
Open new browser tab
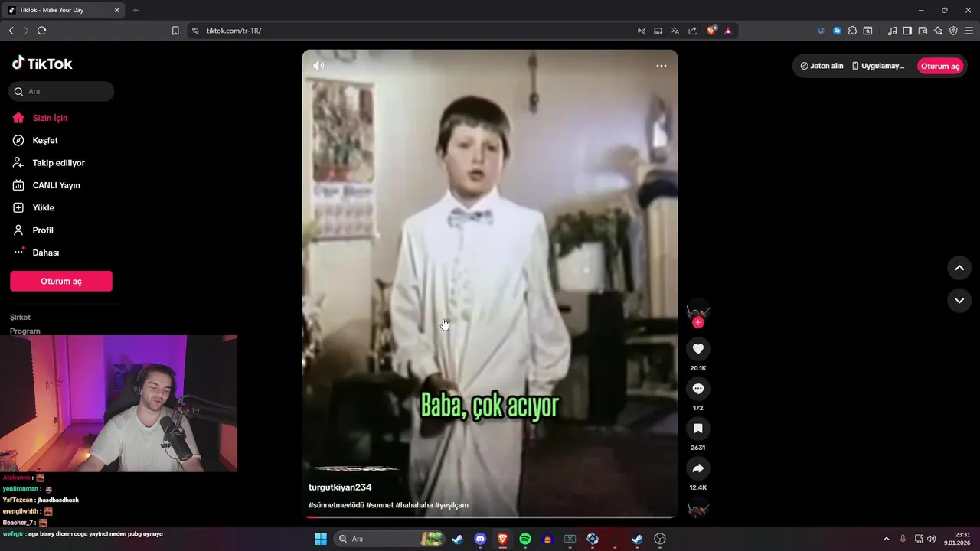pos(136,10)
